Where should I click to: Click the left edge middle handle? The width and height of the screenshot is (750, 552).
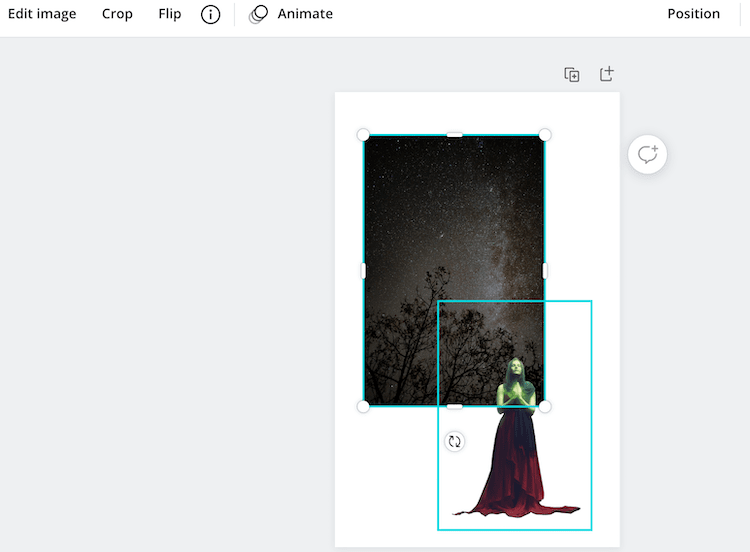point(363,270)
